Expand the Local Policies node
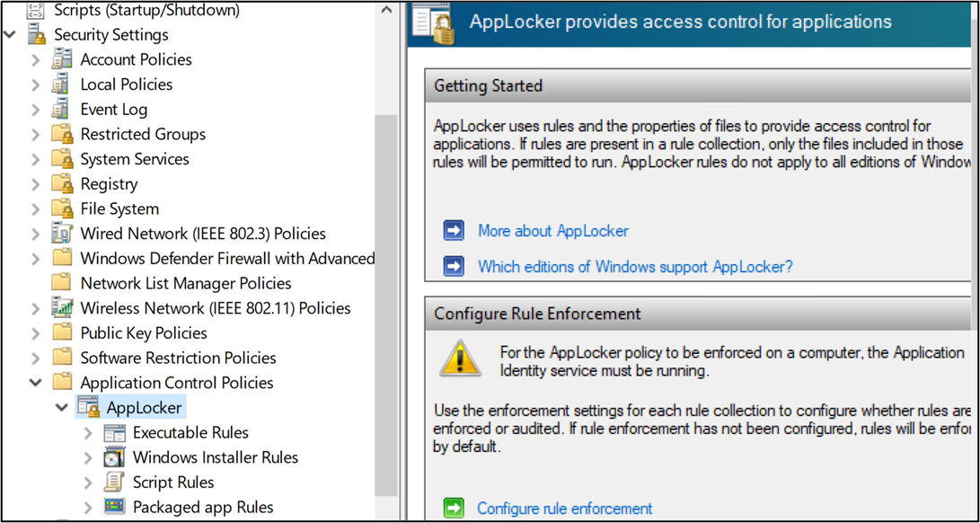Screen dimensions: 980x523 (x=36, y=84)
